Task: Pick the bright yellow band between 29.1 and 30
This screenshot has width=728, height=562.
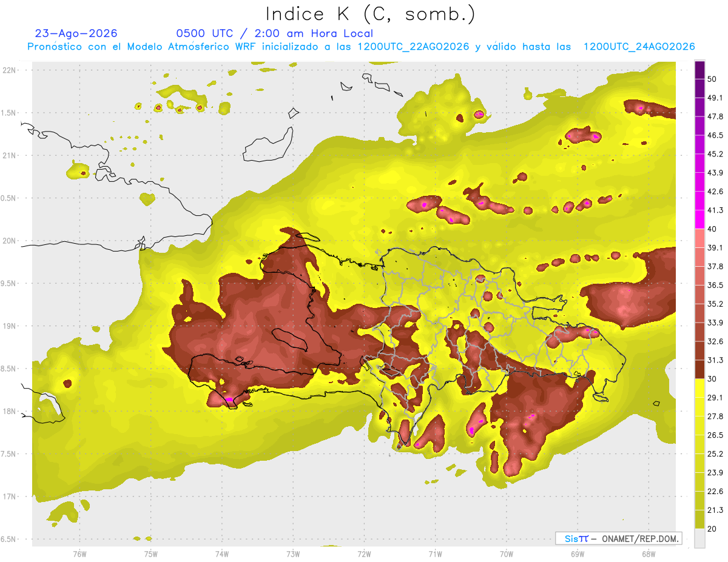Action: tap(699, 388)
